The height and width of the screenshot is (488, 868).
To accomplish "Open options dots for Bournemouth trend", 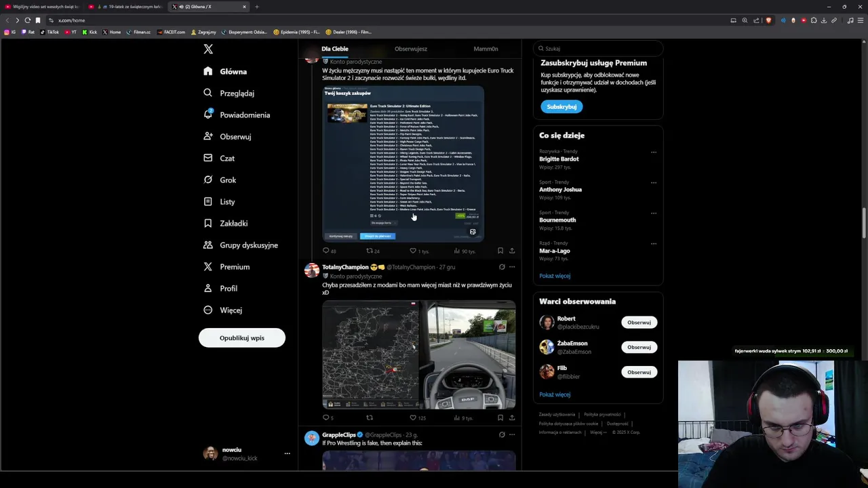I will point(654,213).
